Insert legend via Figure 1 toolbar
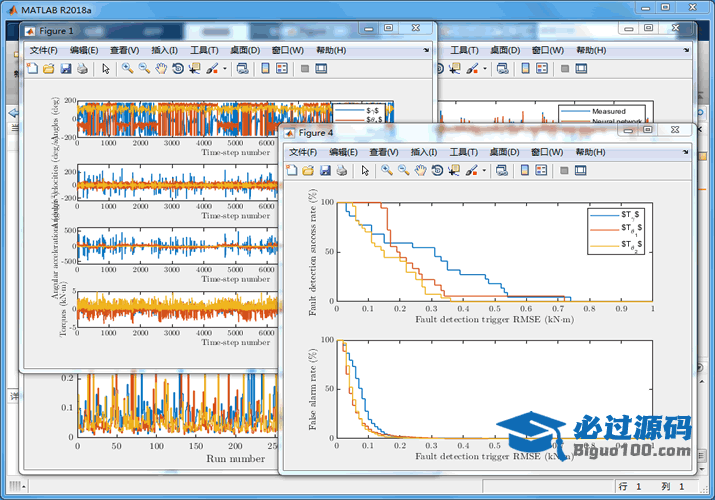Image resolution: width=715 pixels, height=500 pixels. (282, 69)
